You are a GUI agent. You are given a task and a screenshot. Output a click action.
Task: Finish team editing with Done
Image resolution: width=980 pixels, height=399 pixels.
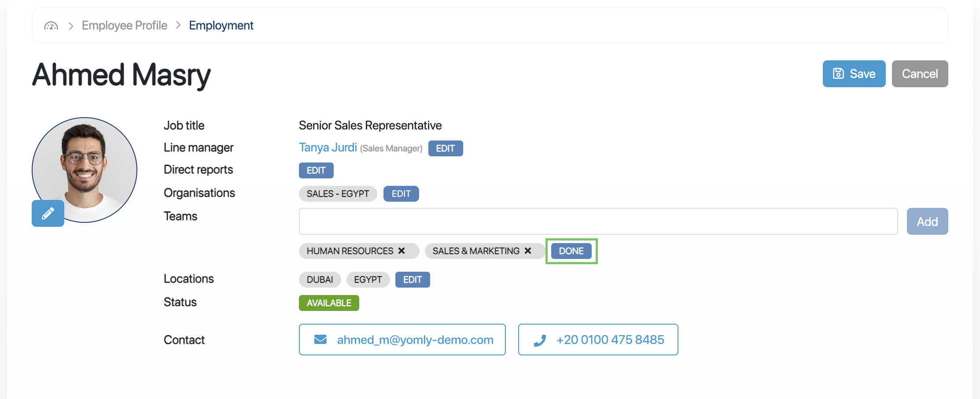(571, 251)
